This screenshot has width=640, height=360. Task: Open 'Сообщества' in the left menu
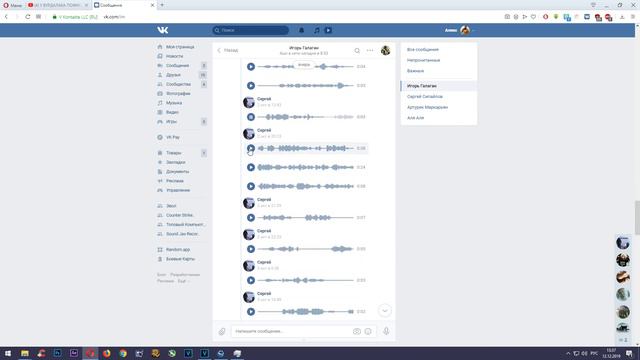click(x=178, y=84)
